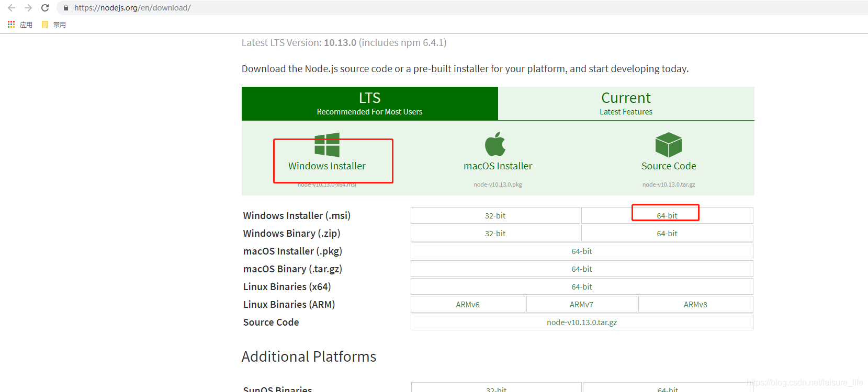This screenshot has width=868, height=392.
Task: Click the Linux Binaries (ARM) row label
Action: coord(289,304)
